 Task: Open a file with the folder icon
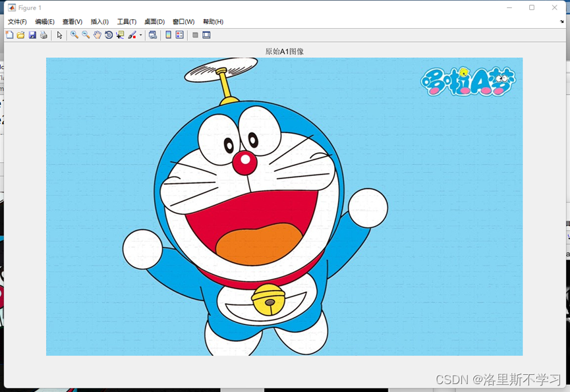[20, 35]
